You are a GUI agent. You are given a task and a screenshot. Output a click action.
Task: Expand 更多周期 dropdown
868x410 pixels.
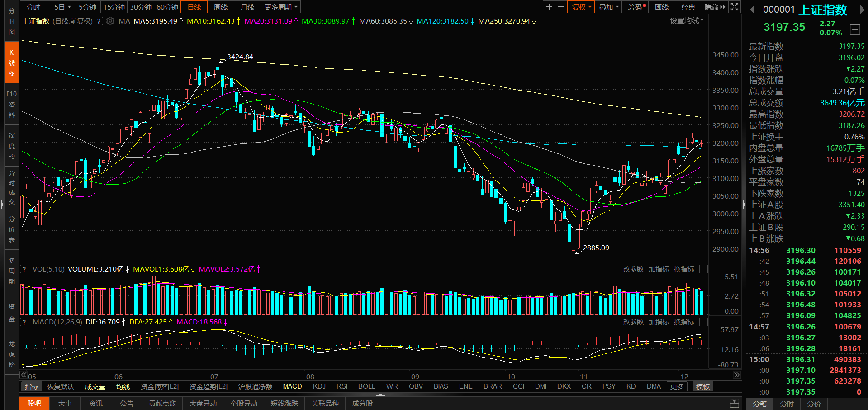click(x=281, y=7)
